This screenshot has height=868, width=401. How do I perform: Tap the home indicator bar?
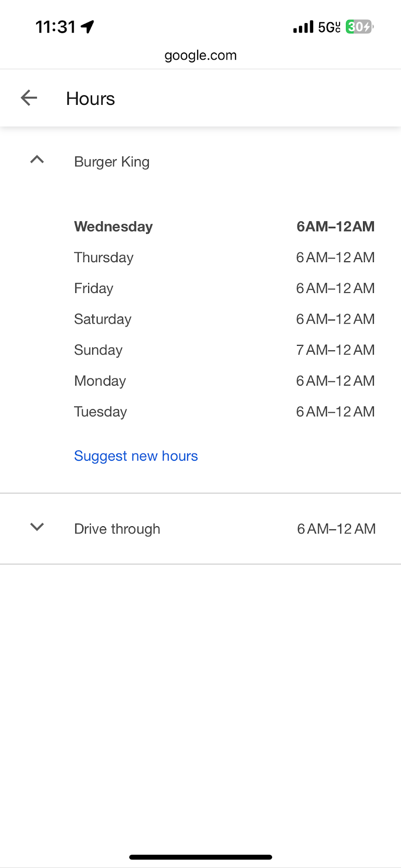click(200, 857)
